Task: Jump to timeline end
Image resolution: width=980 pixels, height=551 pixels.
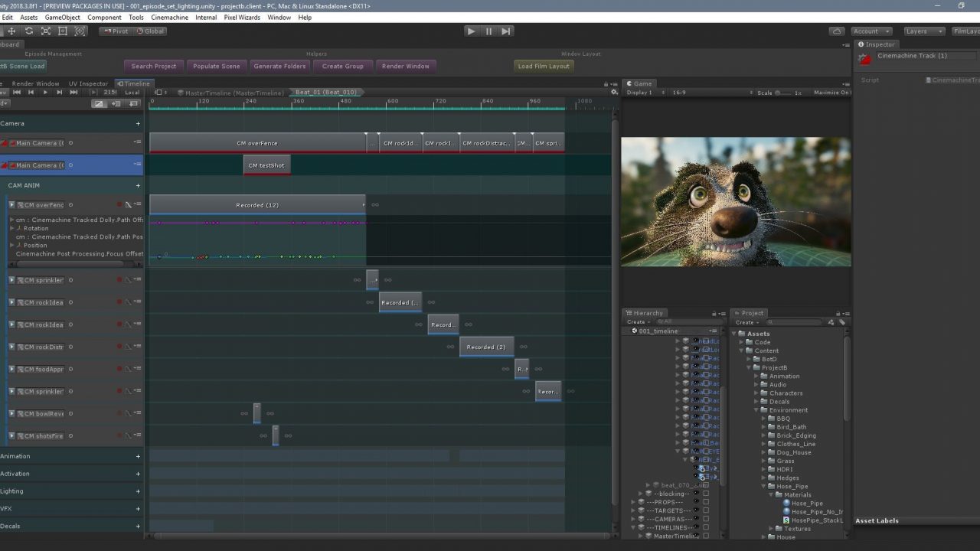Action: tap(73, 93)
